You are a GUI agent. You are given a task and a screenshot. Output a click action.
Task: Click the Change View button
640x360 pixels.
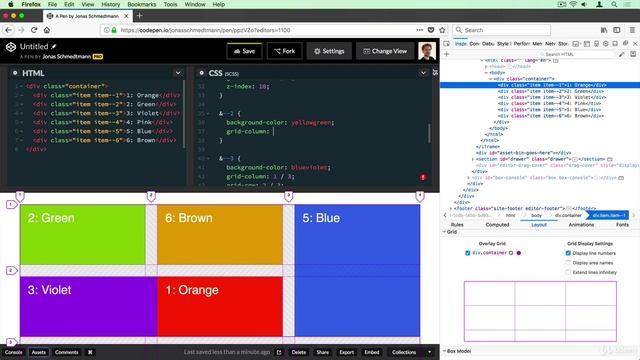click(385, 51)
